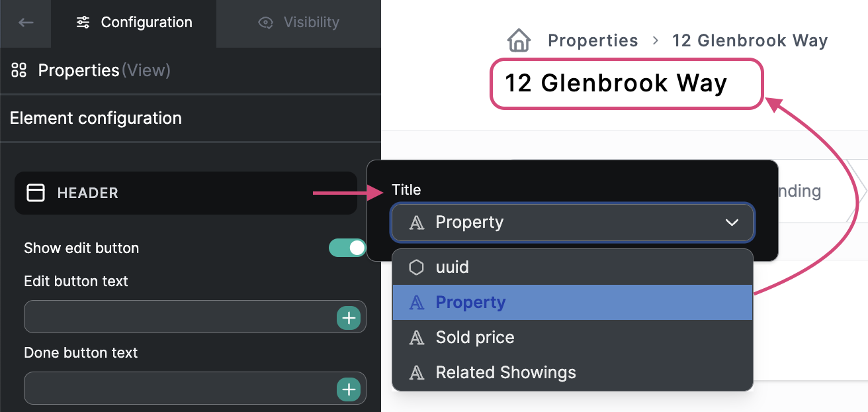Click the back arrow icon

[x=26, y=23]
